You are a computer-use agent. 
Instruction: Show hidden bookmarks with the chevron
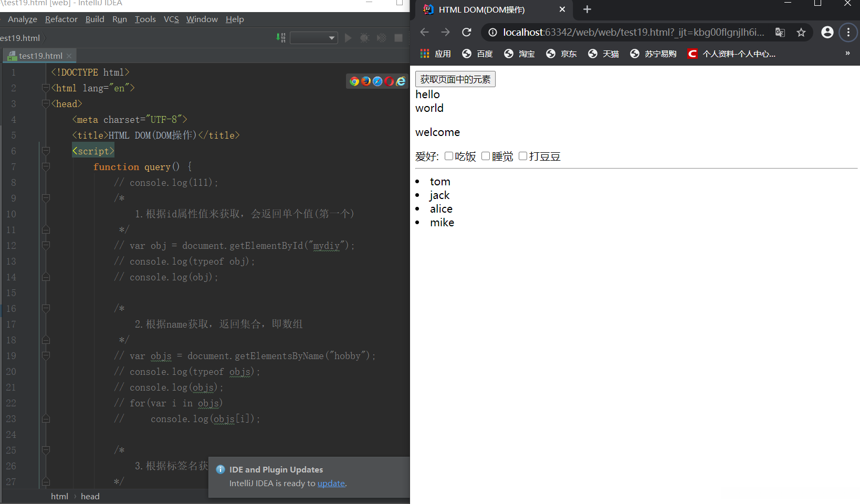(847, 54)
